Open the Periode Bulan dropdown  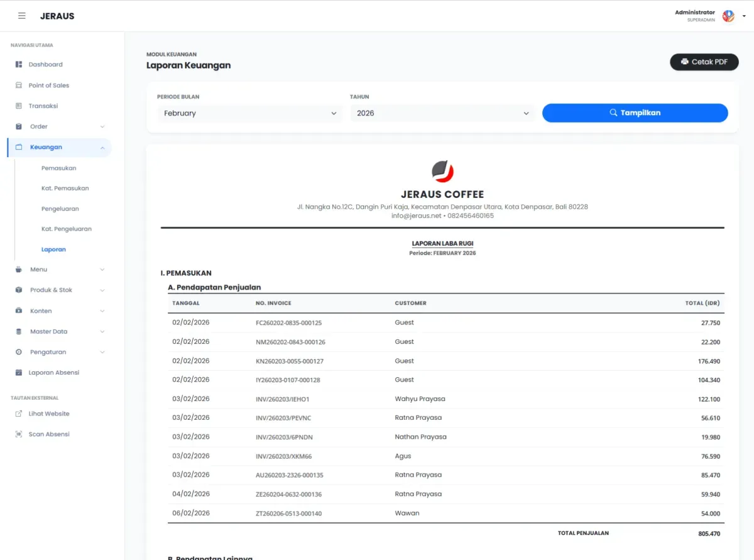[x=249, y=113]
